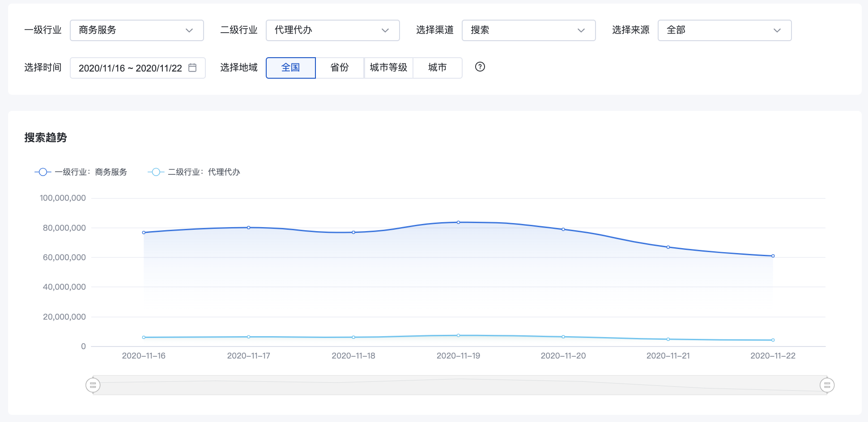Image resolution: width=868 pixels, height=422 pixels.
Task: Click left handle of chart zoom slider
Action: point(93,385)
